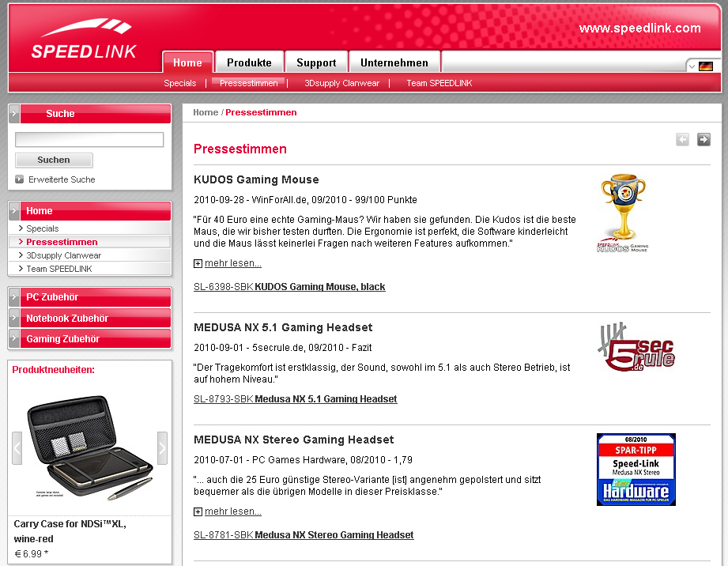Open Erweiterte Suche link

[62, 179]
